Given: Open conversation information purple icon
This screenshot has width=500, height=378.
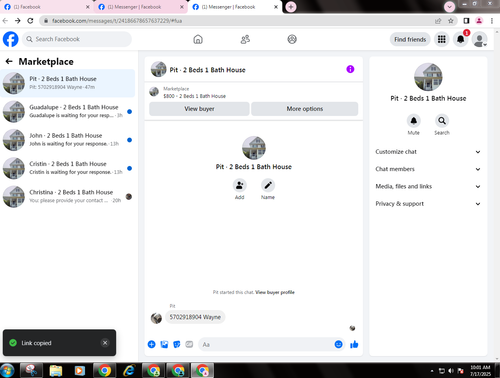Looking at the screenshot, I should pyautogui.click(x=350, y=69).
